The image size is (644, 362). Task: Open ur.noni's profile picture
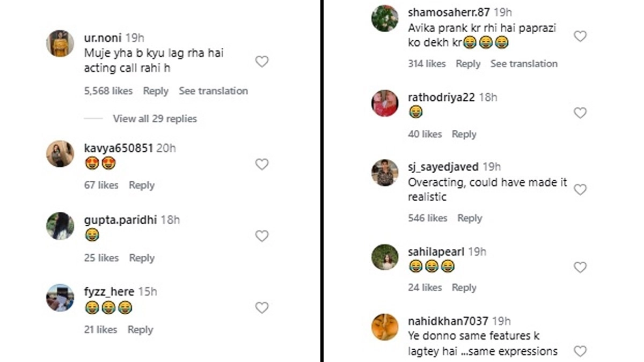point(61,43)
